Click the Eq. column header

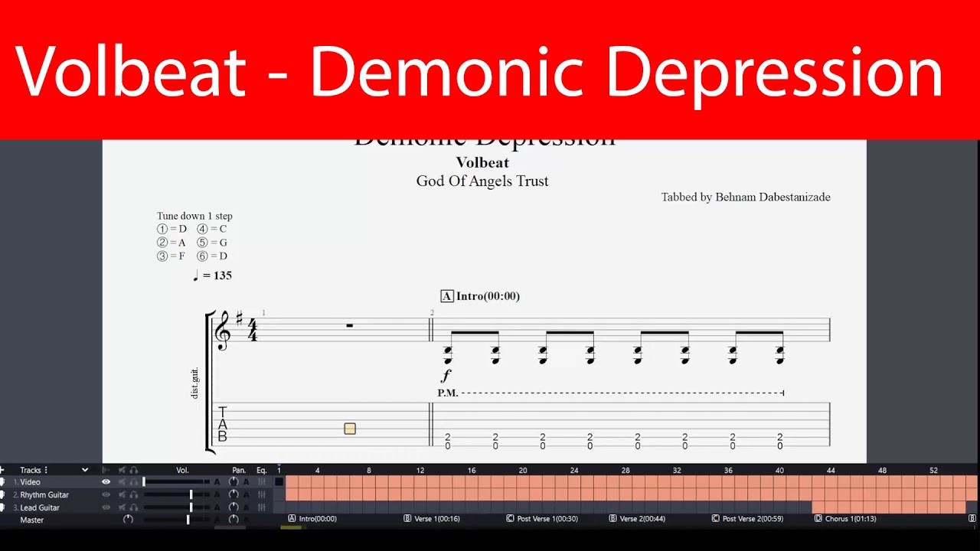262,470
